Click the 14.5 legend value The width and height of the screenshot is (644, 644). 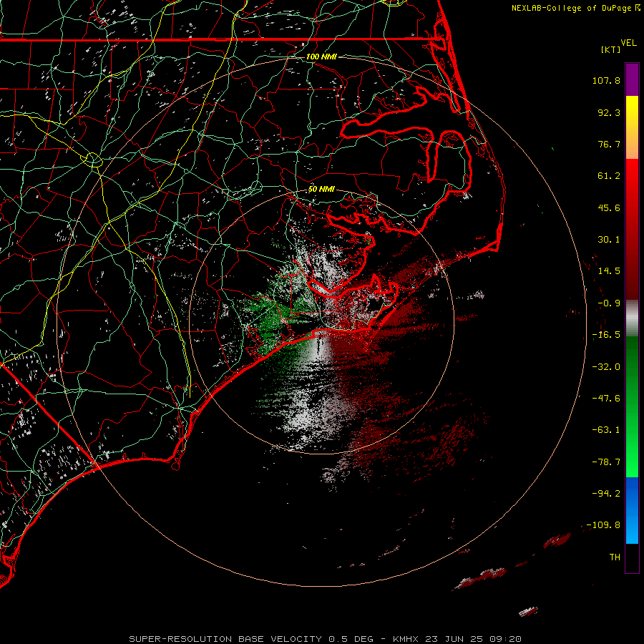pyautogui.click(x=609, y=271)
